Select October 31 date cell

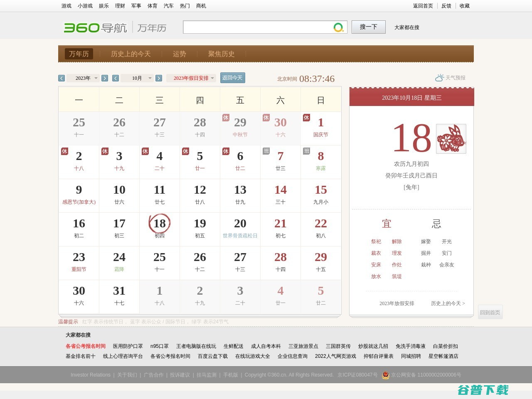pyautogui.click(x=119, y=297)
